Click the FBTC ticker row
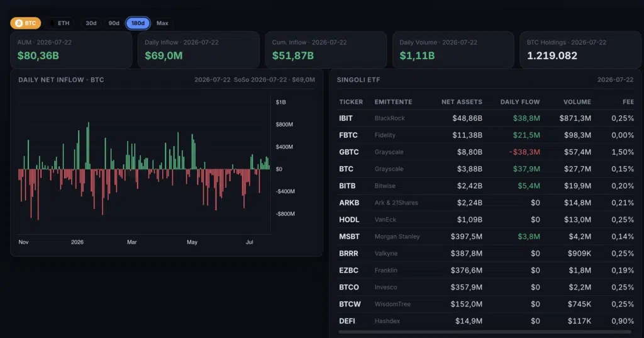Viewport: 644px width, 338px height. coord(486,135)
